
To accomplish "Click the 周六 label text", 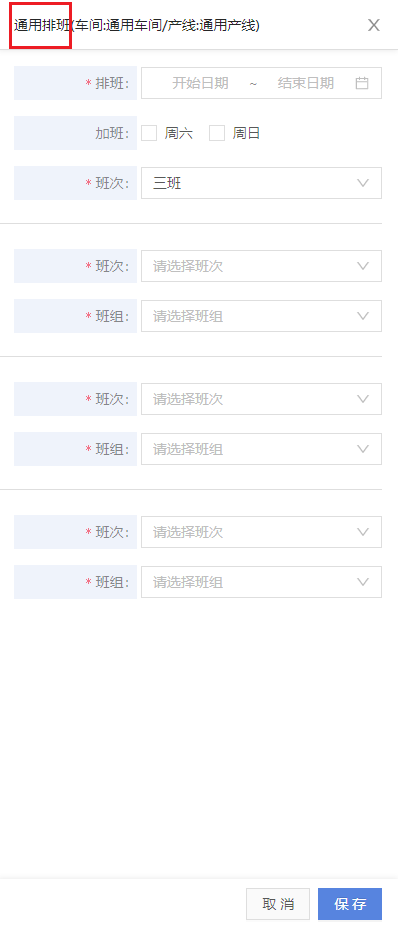I will pos(178,133).
